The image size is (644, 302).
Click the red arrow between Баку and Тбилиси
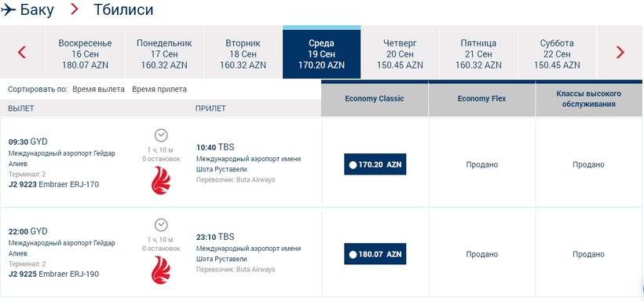coord(75,9)
